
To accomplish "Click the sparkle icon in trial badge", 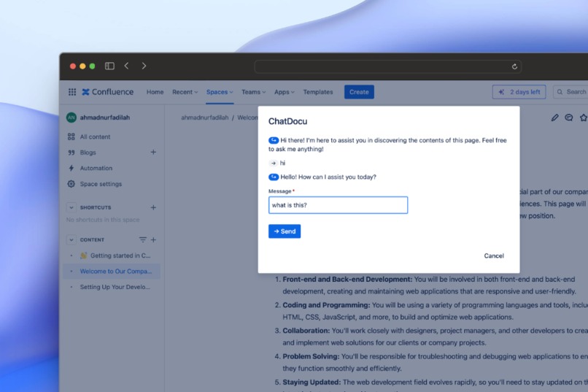I will pyautogui.click(x=501, y=92).
